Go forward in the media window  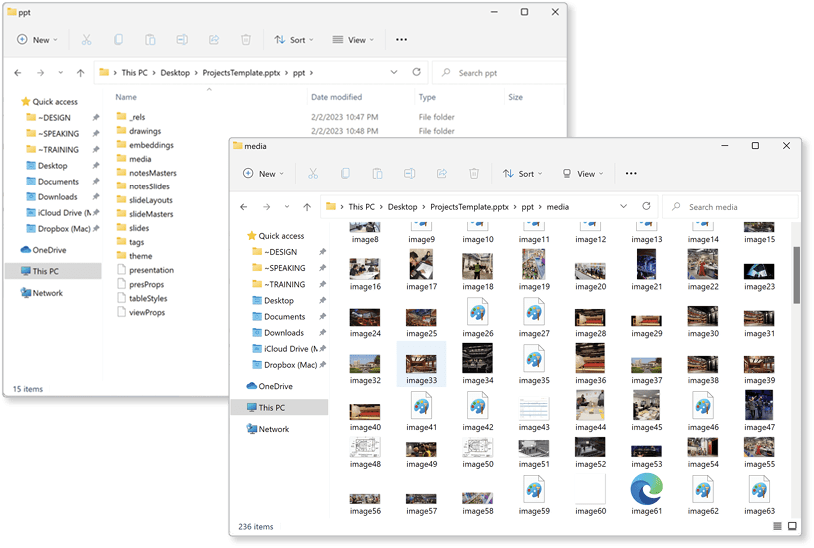pyautogui.click(x=266, y=207)
